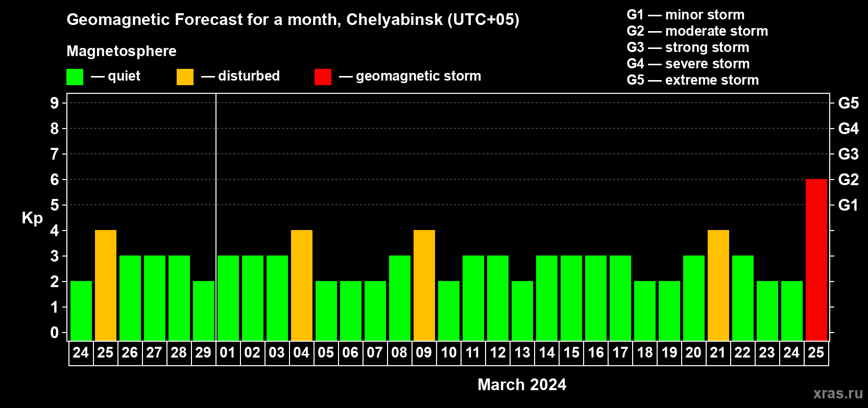Select the orange bar above date 04
Screen dimensions: 868x408
coord(301,285)
